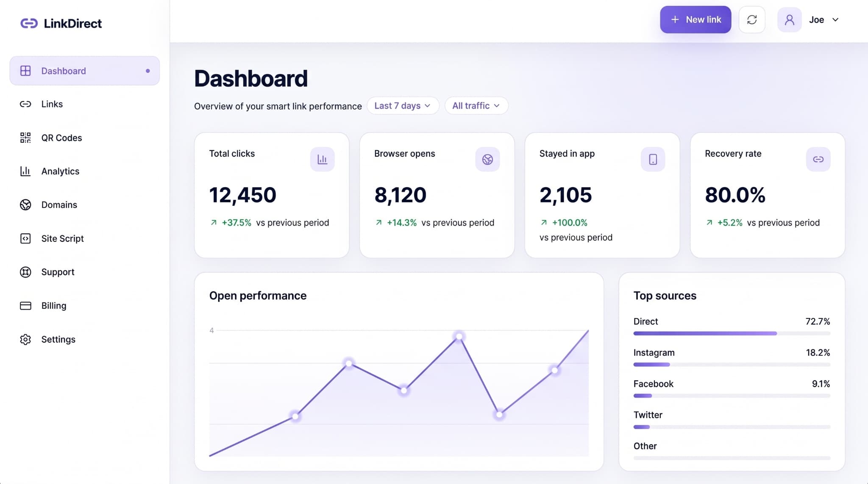Click the highest peak point on chart
Image resolution: width=868 pixels, height=484 pixels.
tap(459, 337)
